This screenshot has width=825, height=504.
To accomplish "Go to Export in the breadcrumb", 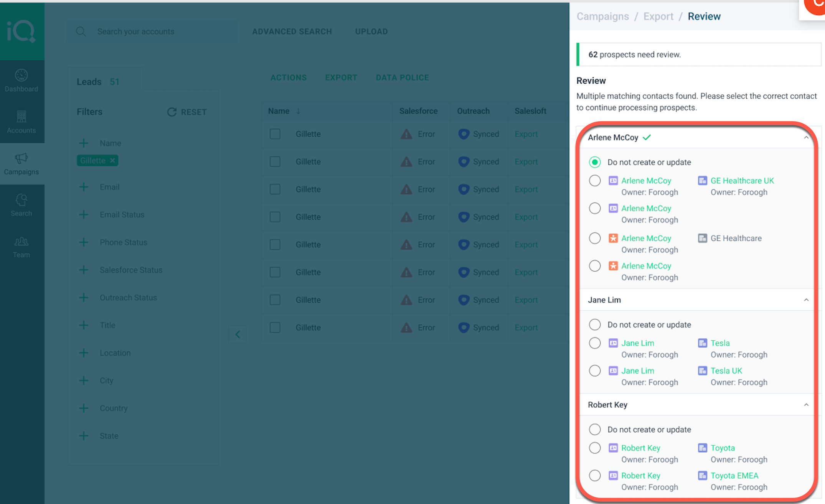I will [658, 16].
